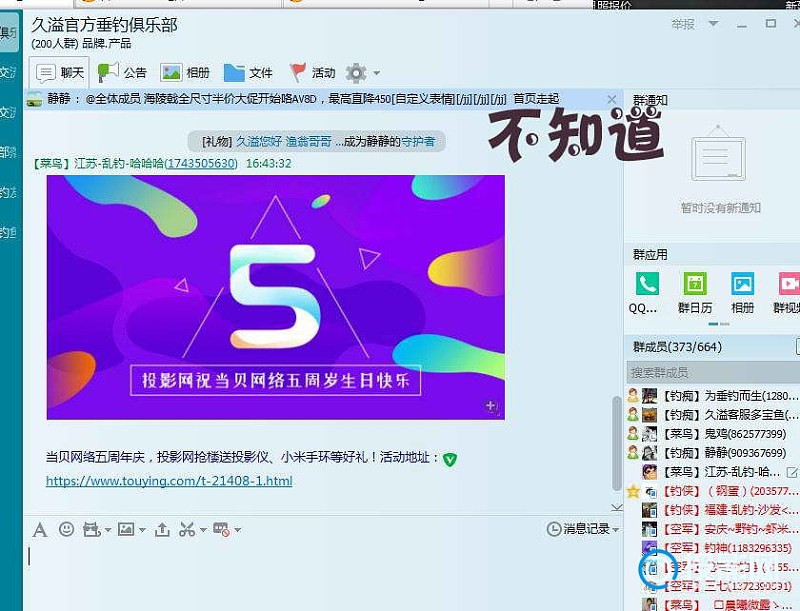Click the group settings gear icon
Screen dimensions: 800x611
[x=356, y=73]
